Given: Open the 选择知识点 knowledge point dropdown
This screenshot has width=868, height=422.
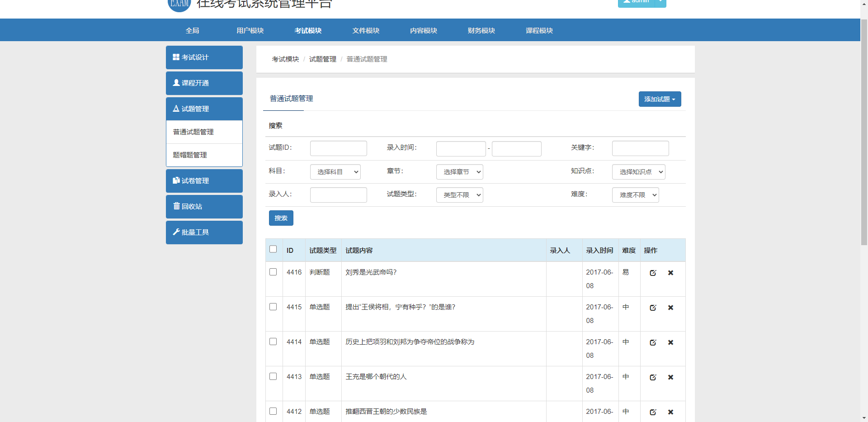Looking at the screenshot, I should tap(638, 172).
